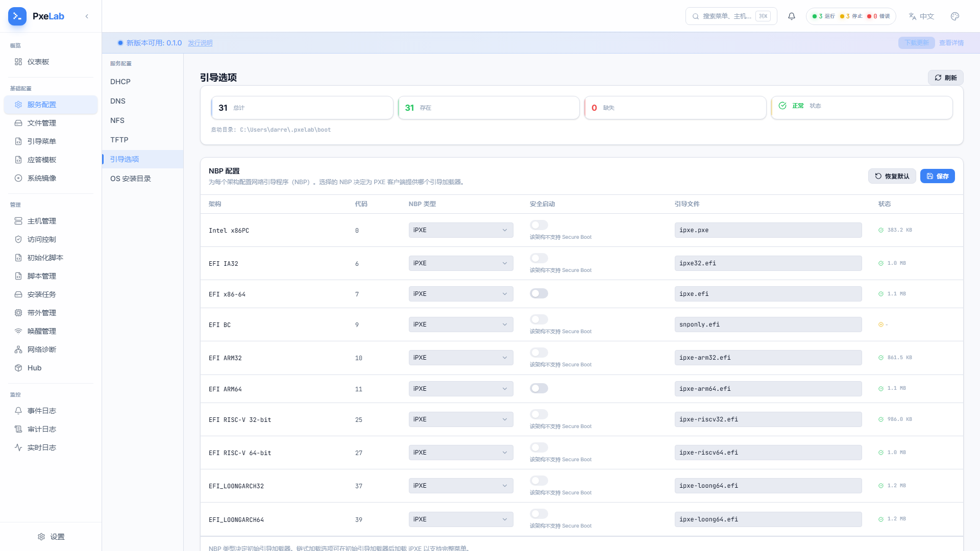Image resolution: width=980 pixels, height=551 pixels.
Task: Click the 安装任务 drive icon
Action: pyautogui.click(x=18, y=294)
